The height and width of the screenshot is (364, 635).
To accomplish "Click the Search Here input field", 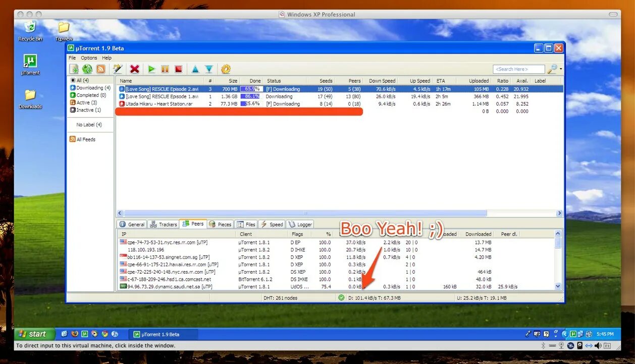I will pyautogui.click(x=519, y=69).
